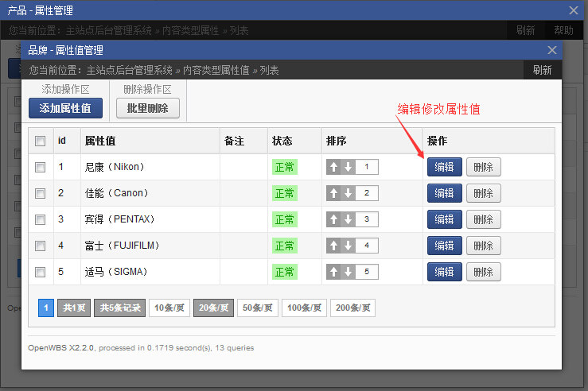Move SIGMA row down in order
Viewport: 588px width, 391px height.
tap(348, 272)
